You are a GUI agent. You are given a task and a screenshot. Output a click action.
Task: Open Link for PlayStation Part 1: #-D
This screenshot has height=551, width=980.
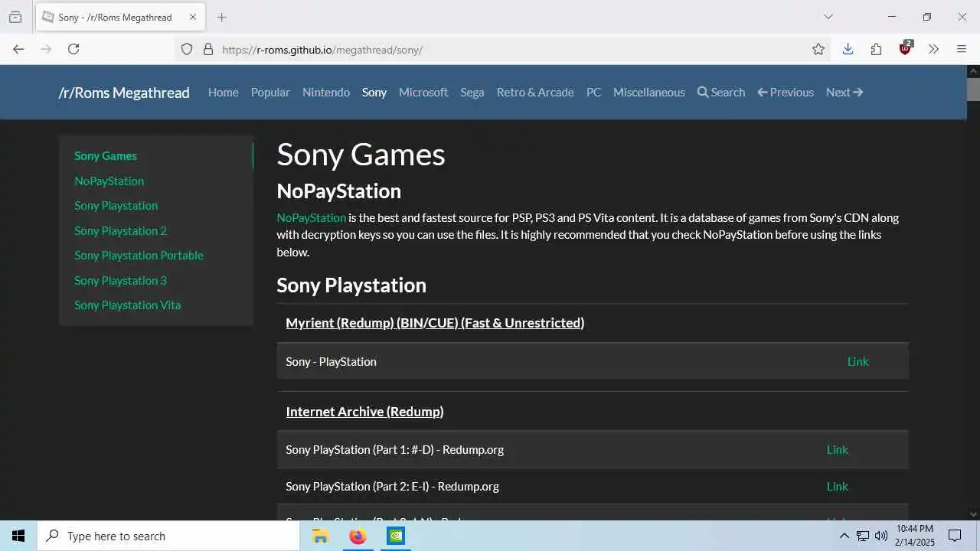(x=837, y=449)
